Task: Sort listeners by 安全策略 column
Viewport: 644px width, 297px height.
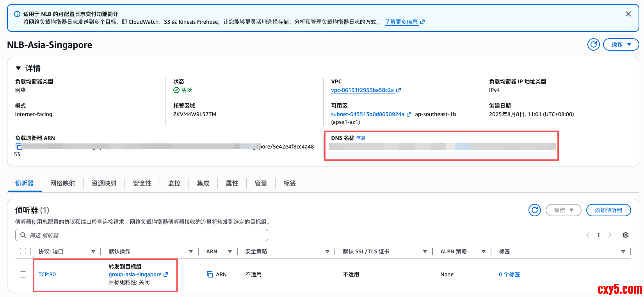Action: coord(327,251)
